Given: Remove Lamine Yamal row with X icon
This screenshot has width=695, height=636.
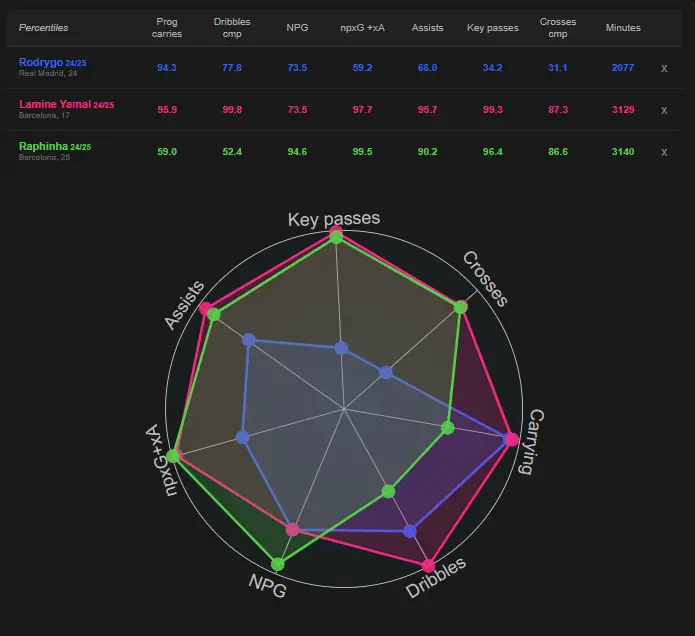Looking at the screenshot, I should pyautogui.click(x=664, y=110).
